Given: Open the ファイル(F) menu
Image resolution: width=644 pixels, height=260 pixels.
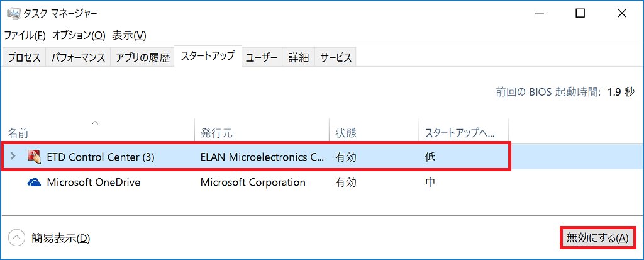Looking at the screenshot, I should (25, 35).
